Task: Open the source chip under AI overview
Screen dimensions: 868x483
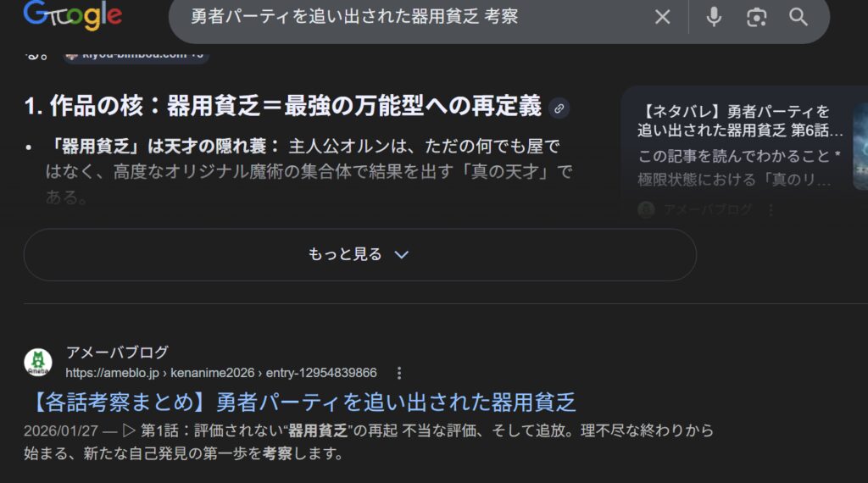Action: click(x=136, y=55)
